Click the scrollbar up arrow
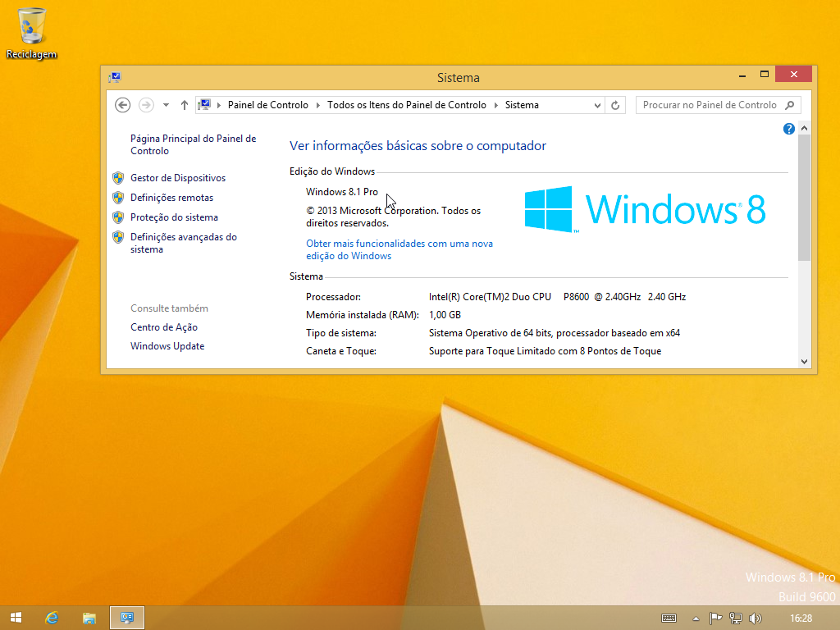840x630 pixels. coord(804,128)
